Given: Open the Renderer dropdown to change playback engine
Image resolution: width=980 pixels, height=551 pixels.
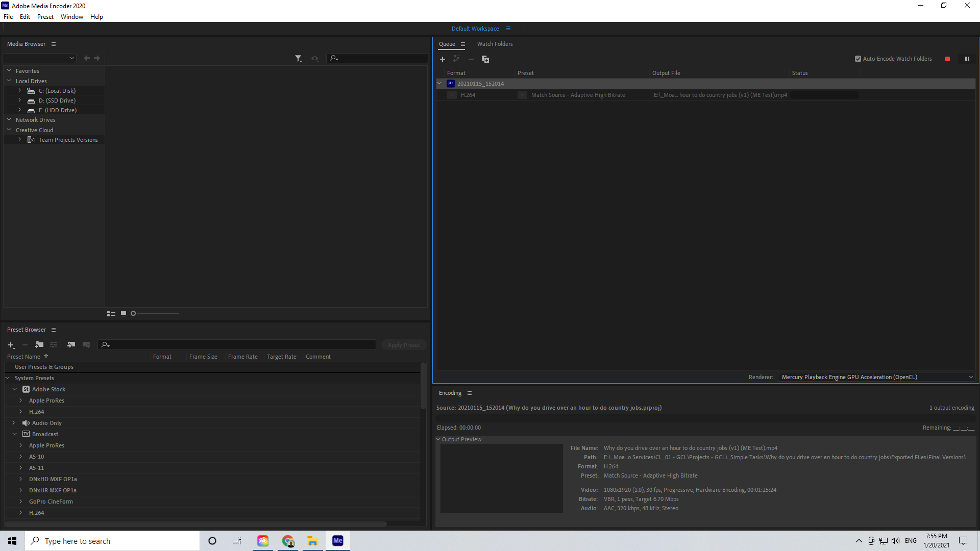Looking at the screenshot, I should click(972, 377).
